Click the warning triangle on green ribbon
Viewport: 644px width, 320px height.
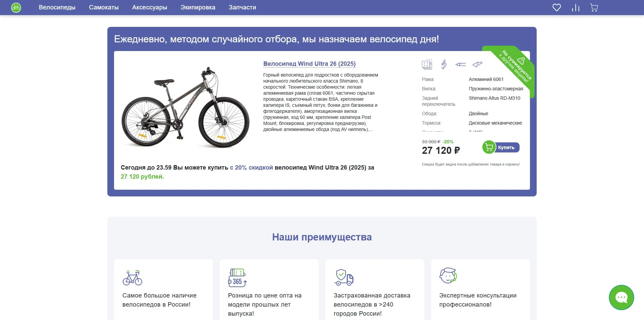click(521, 61)
